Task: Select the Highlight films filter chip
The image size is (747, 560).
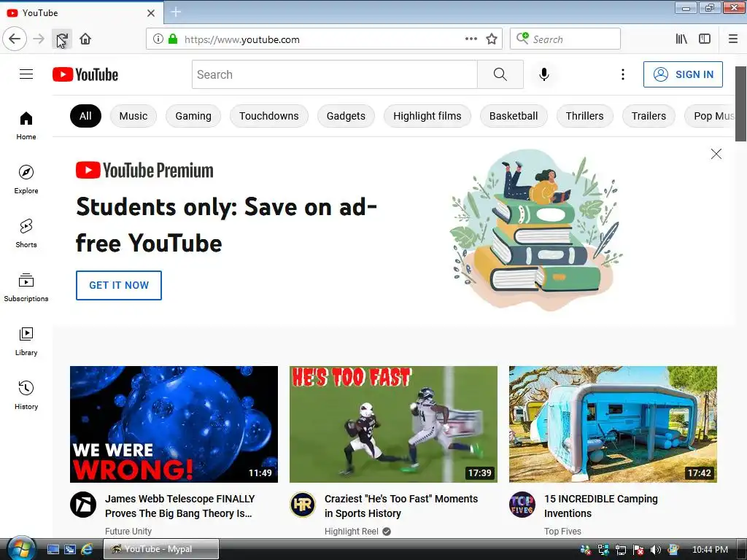Action: [427, 116]
